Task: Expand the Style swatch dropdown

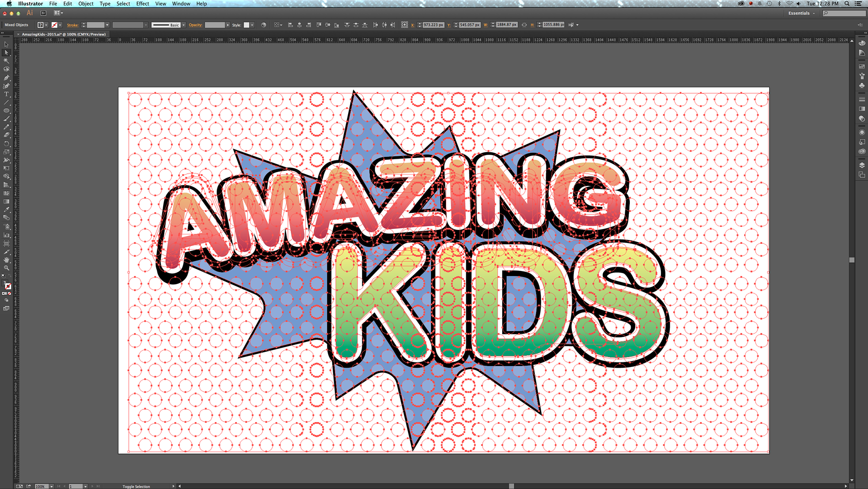Action: point(252,25)
